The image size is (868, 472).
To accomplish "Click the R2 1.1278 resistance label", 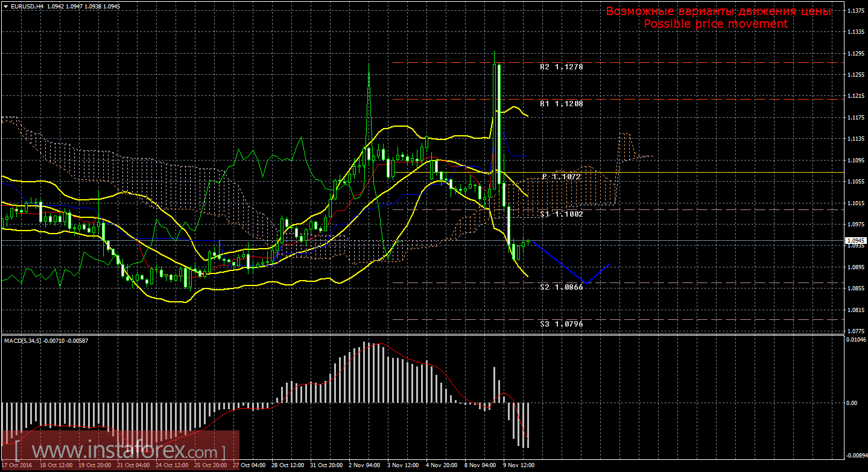I will tap(561, 67).
